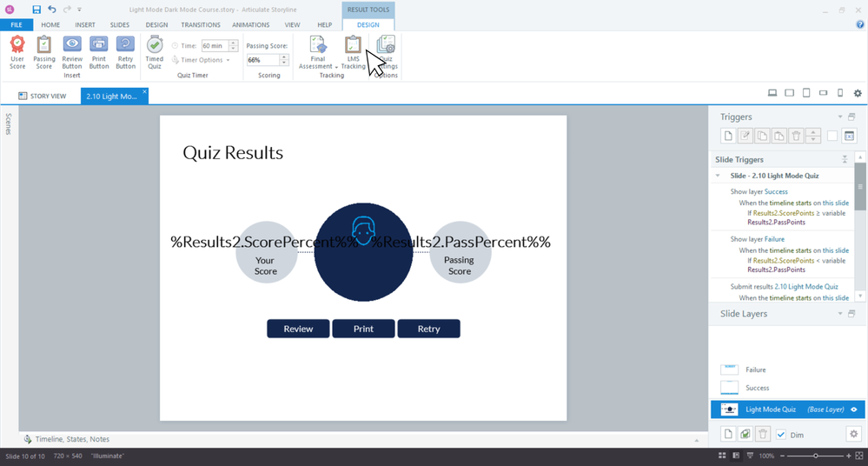Switch to phone portrait view icon
The image size is (868, 466).
click(x=840, y=93)
